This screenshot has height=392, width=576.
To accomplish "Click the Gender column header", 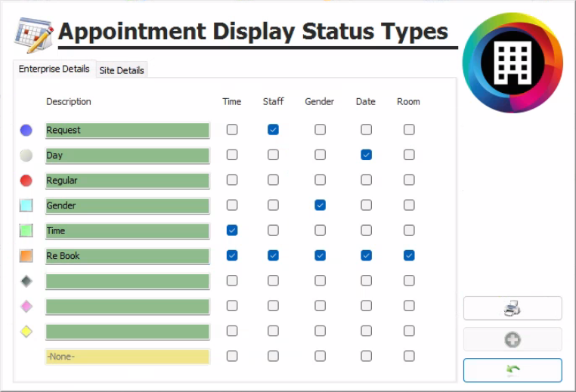I will click(319, 102).
